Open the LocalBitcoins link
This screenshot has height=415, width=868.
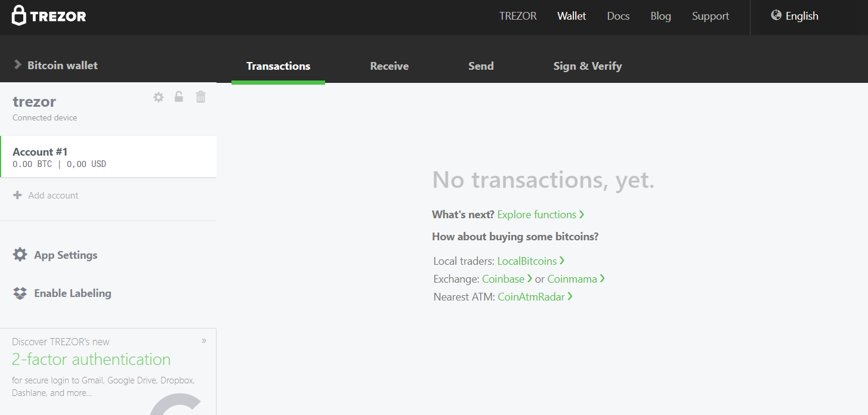[531, 261]
